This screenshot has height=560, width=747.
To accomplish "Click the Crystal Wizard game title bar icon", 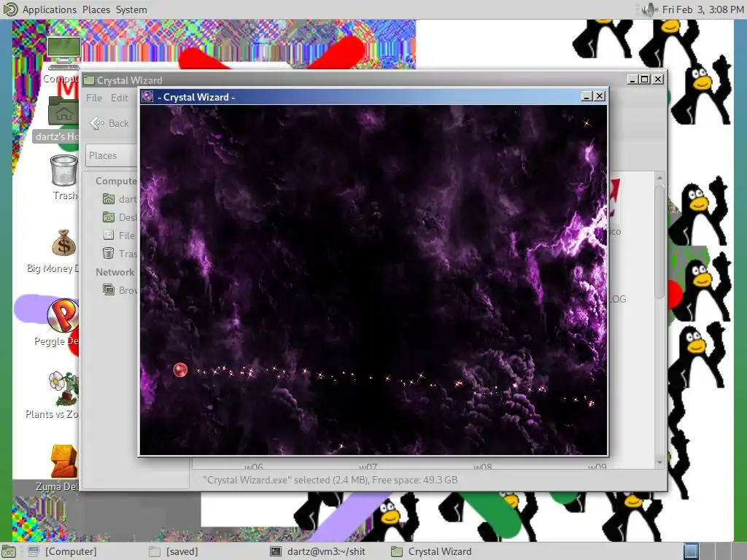I will pos(147,97).
